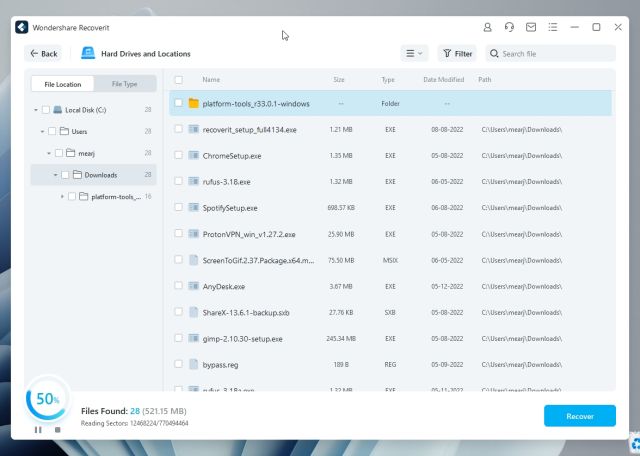The height and width of the screenshot is (456, 640).
Task: Click the mearj folder icon in tree
Action: (x=71, y=153)
